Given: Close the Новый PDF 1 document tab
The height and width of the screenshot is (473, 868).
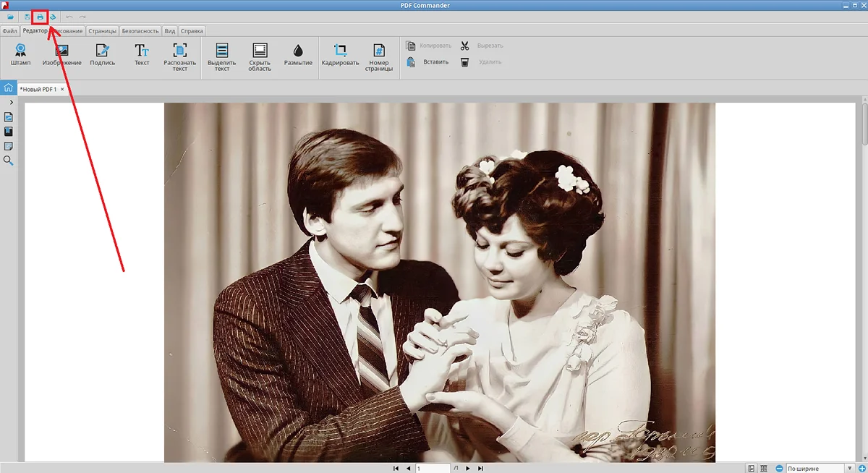Looking at the screenshot, I should coord(62,89).
